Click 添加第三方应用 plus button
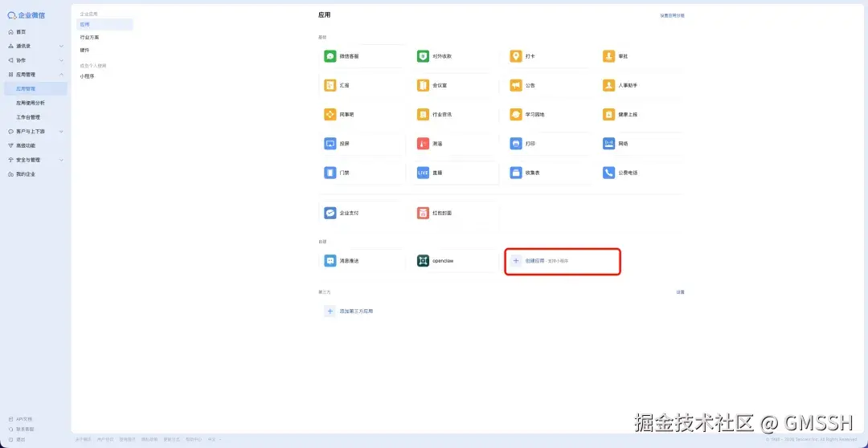This screenshot has height=448, width=868. click(330, 312)
